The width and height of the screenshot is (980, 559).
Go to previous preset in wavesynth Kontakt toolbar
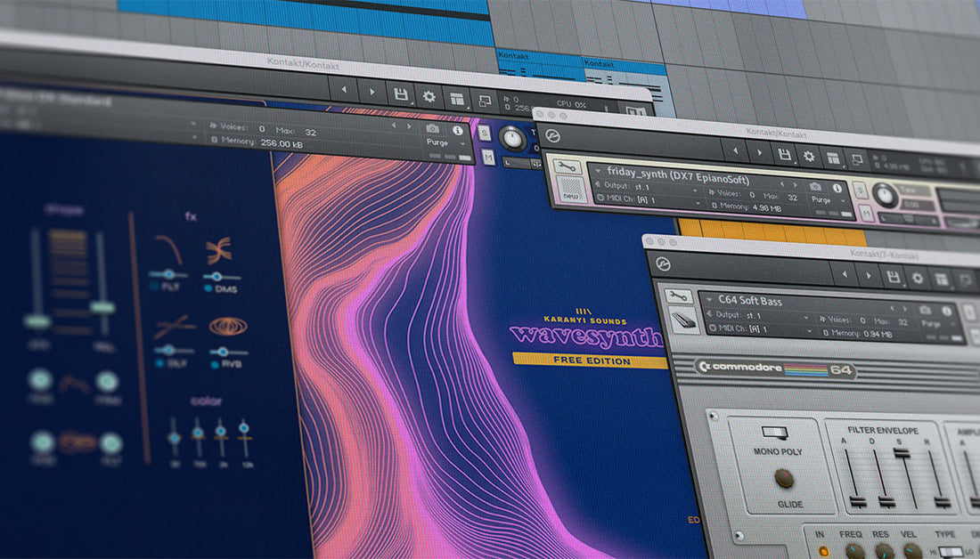[344, 90]
